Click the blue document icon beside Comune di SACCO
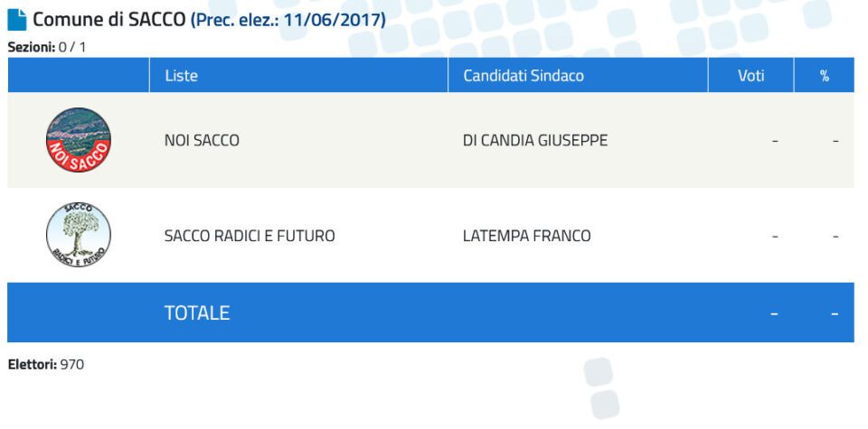The width and height of the screenshot is (868, 429). 16,20
